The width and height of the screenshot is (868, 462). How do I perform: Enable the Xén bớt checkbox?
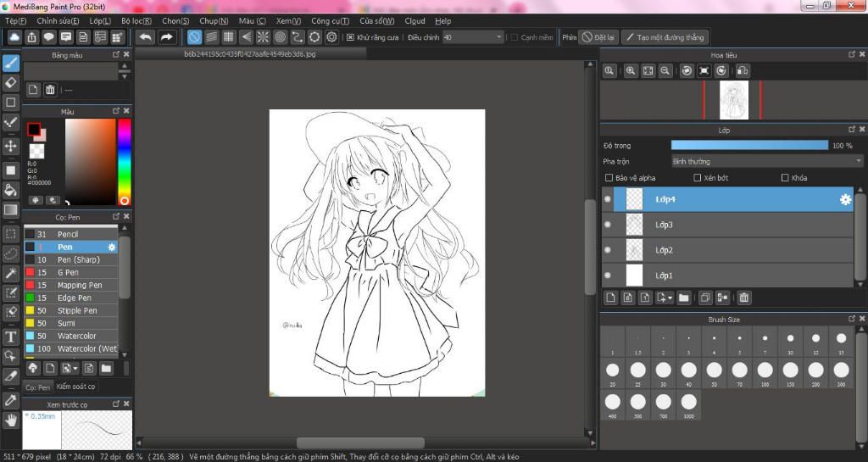698,178
